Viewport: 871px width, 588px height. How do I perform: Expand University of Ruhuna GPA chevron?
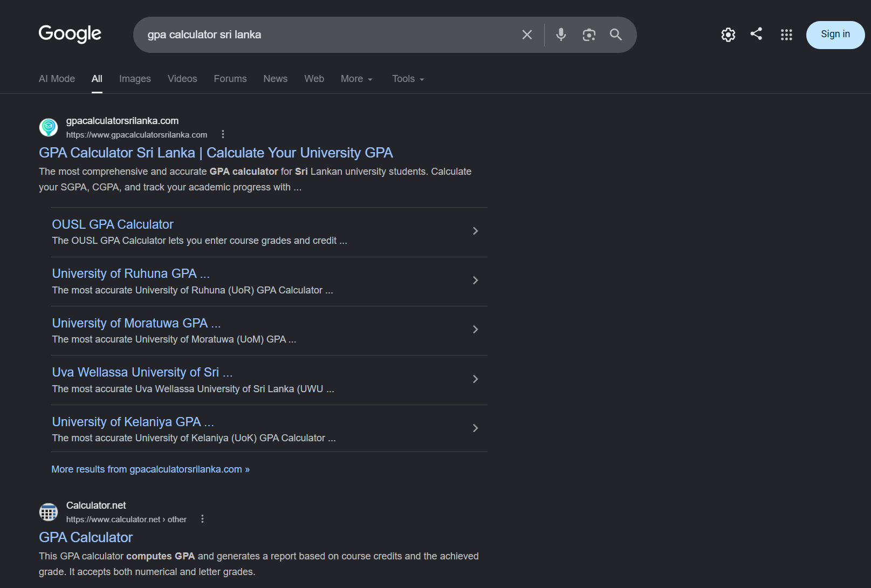[475, 280]
